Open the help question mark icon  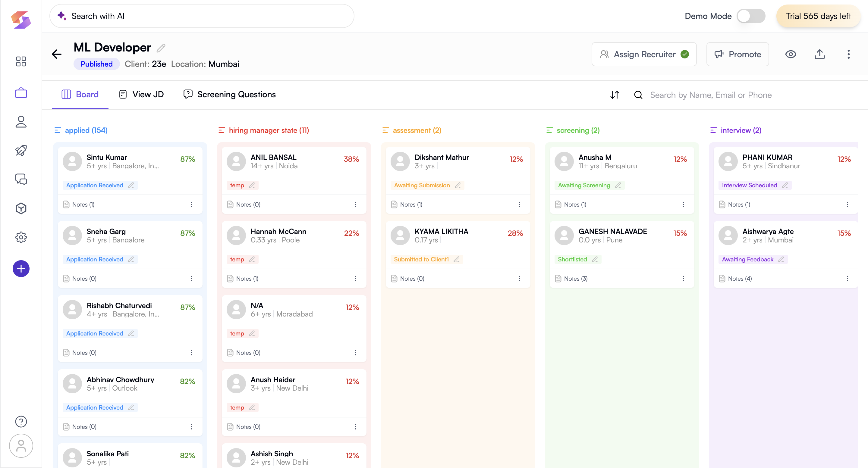click(x=21, y=422)
